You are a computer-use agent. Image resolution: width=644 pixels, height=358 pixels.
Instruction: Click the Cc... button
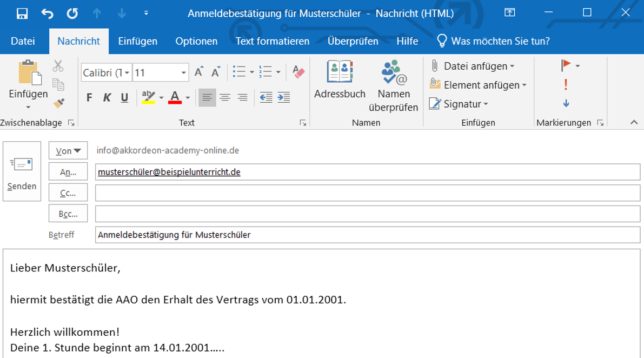pyautogui.click(x=68, y=193)
